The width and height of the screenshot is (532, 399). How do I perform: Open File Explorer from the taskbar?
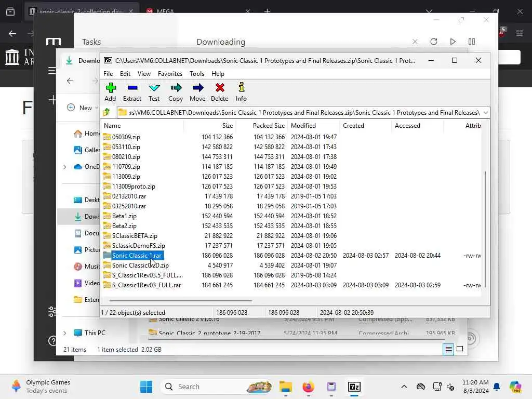(286, 387)
